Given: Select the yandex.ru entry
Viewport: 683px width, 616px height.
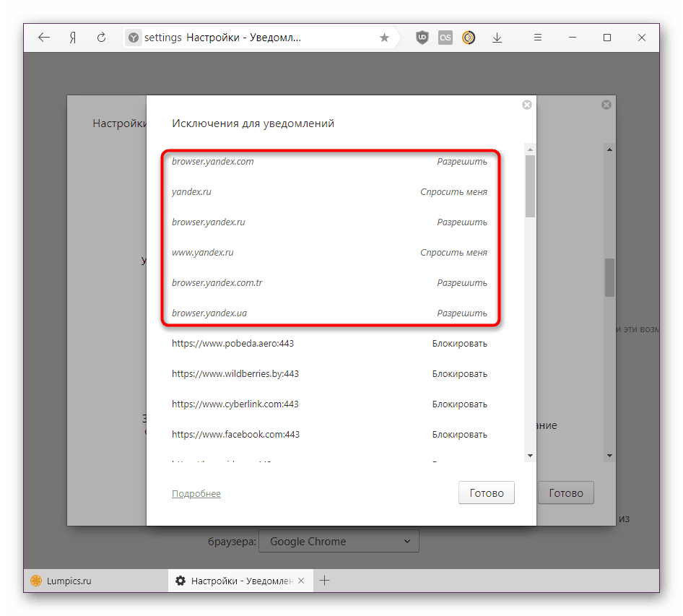Looking at the screenshot, I should [191, 192].
